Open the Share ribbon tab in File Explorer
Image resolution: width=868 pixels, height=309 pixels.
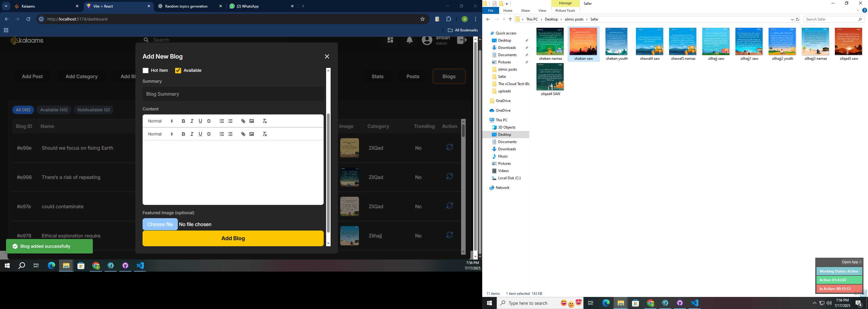click(x=525, y=11)
